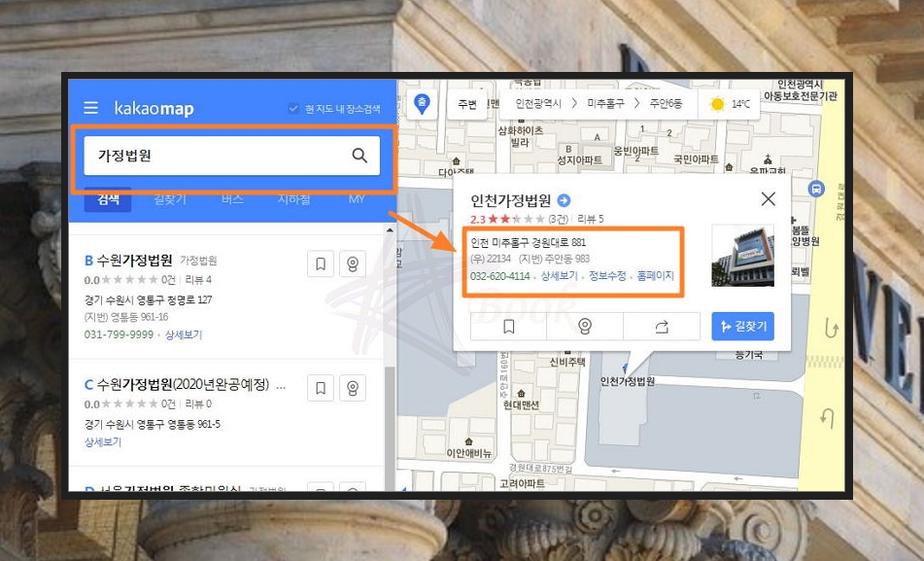This screenshot has height=561, width=924.
Task: Click the 고려아파트 map label
Action: 522,484
